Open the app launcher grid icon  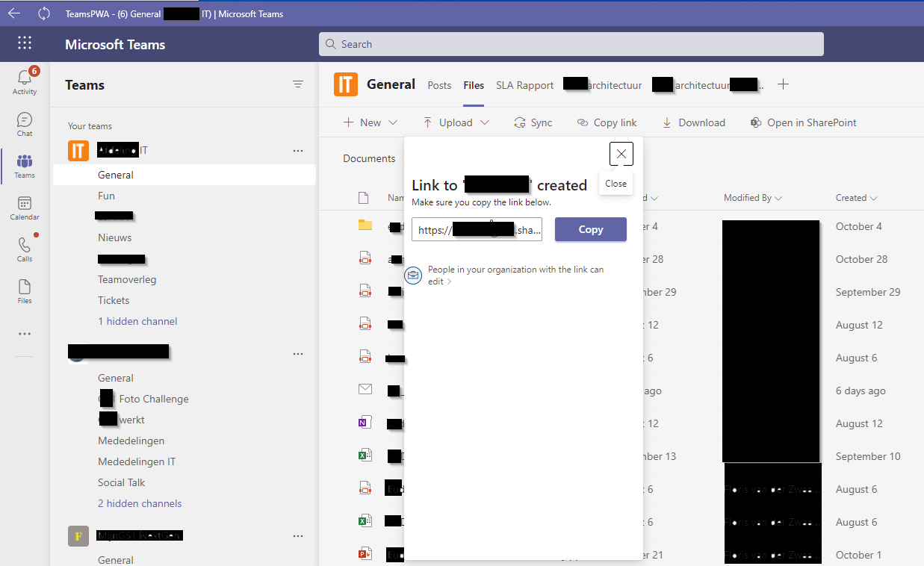(25, 43)
